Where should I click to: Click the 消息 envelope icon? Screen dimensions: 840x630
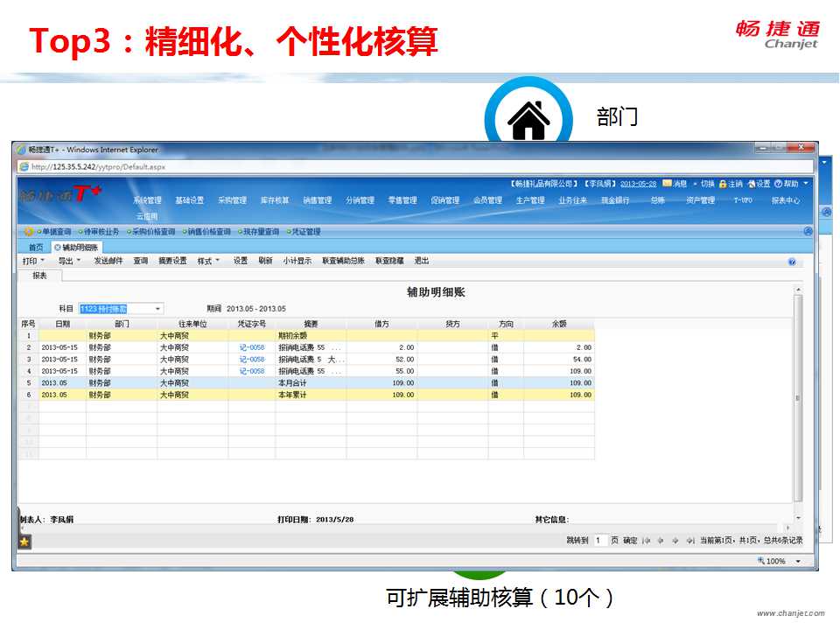coord(668,184)
